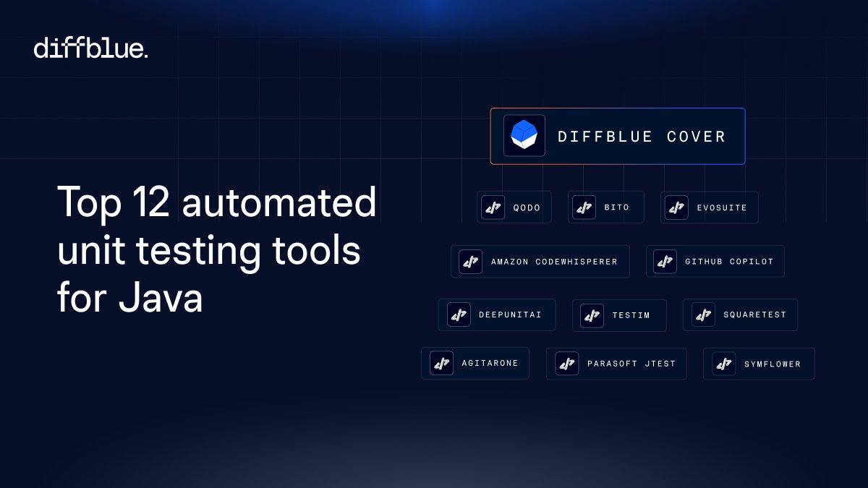Image resolution: width=868 pixels, height=488 pixels.
Task: Click the icon beside GITHUB COPILOT
Action: [665, 262]
